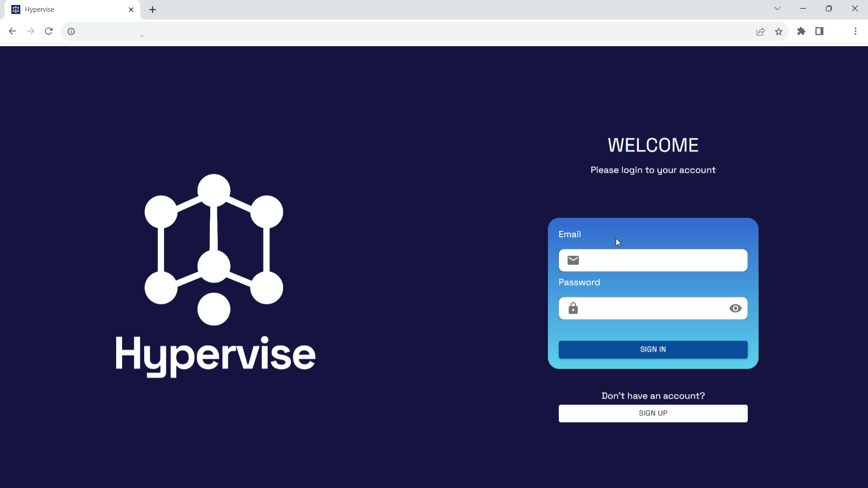
Task: Click 'Please login to your account' text
Action: tap(653, 170)
